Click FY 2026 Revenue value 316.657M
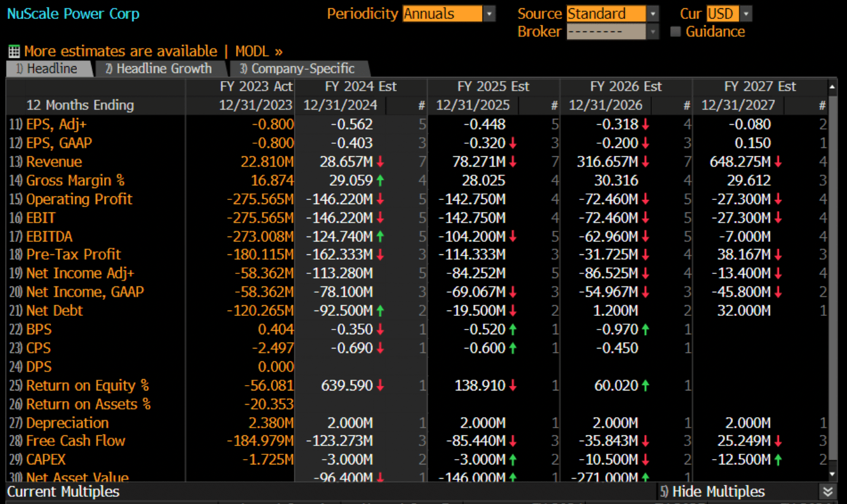The image size is (847, 504). pyautogui.click(x=607, y=161)
